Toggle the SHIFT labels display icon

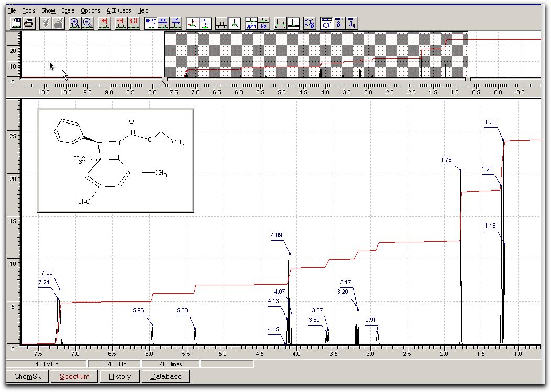(x=151, y=23)
